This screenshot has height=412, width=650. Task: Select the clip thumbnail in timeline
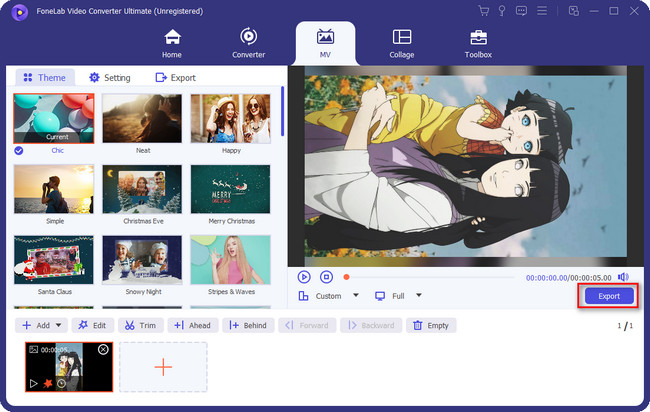[x=69, y=367]
